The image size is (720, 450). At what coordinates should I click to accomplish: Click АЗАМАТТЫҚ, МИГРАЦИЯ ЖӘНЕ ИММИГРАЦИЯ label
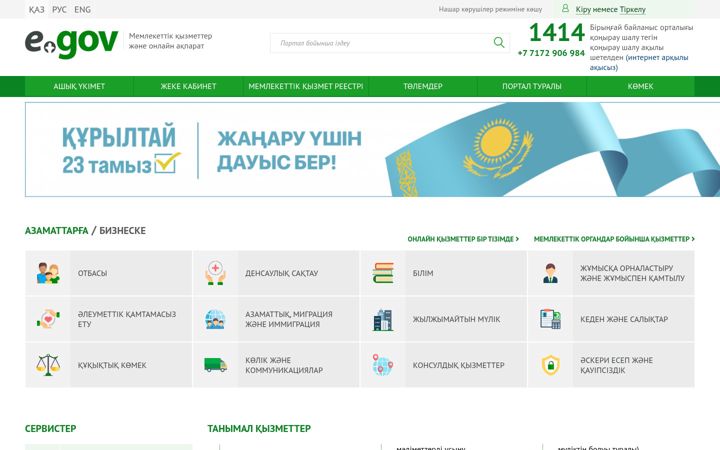tap(289, 319)
